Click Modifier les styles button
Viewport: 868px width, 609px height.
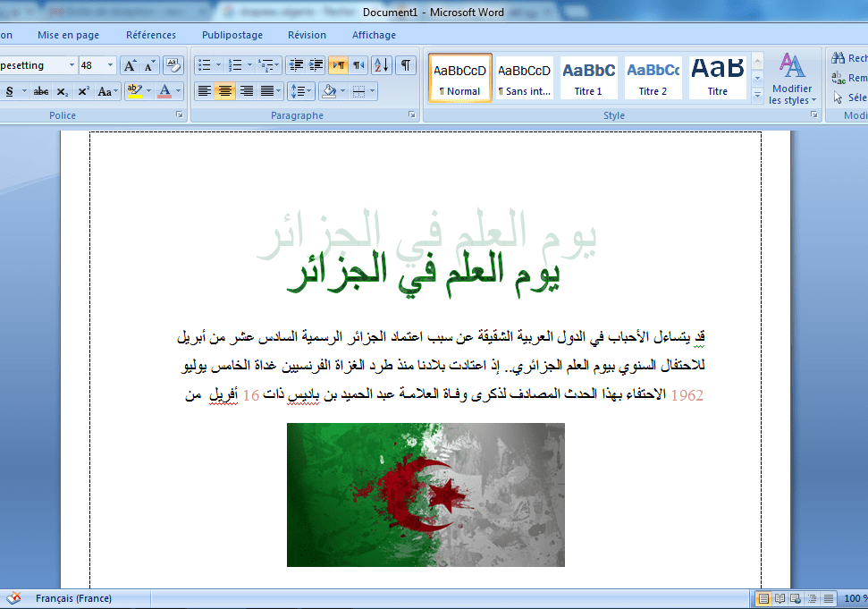[x=791, y=79]
